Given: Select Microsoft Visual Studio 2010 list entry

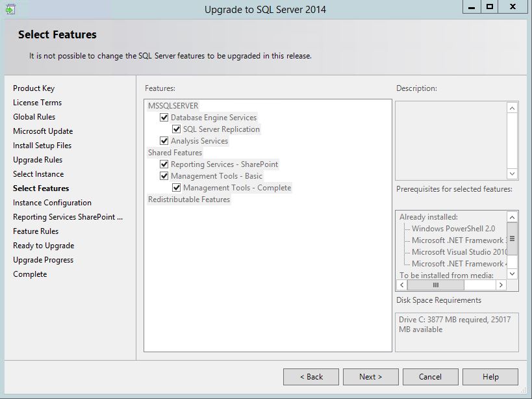Looking at the screenshot, I should pyautogui.click(x=456, y=252).
